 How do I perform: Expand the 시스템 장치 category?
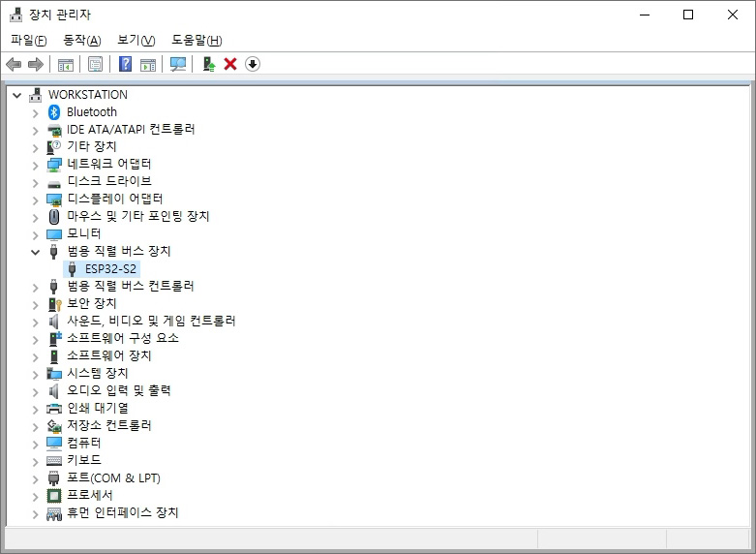pyautogui.click(x=35, y=375)
